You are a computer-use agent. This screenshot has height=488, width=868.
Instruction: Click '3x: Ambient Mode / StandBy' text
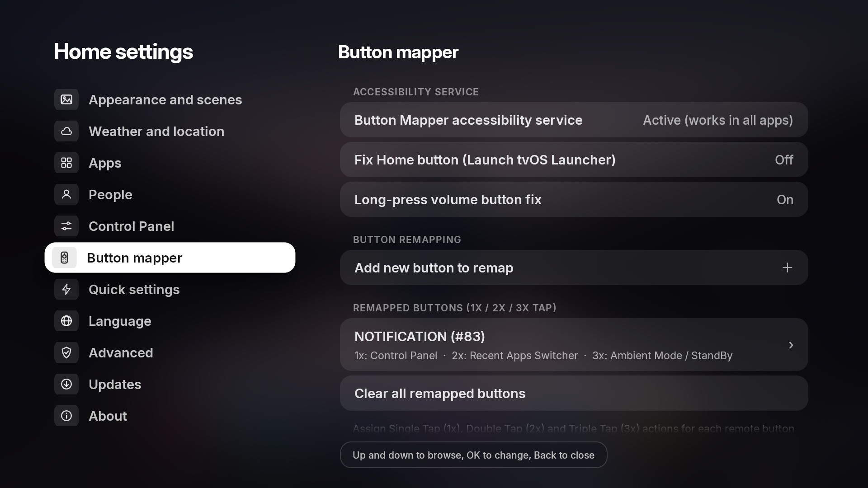tap(662, 356)
